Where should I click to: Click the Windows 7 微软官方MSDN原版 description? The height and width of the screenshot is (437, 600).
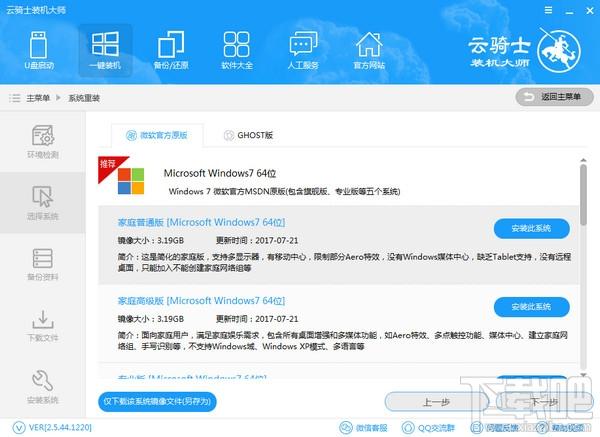point(284,191)
